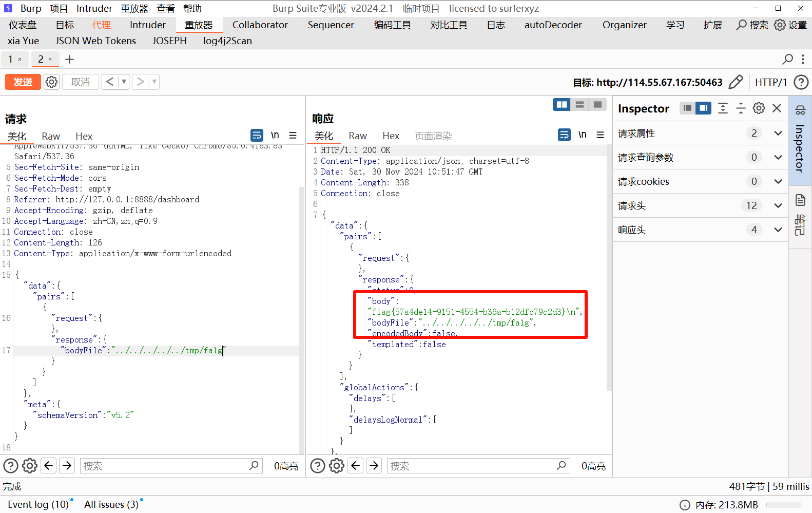Open Inspector settings gear
812x513 pixels.
pyautogui.click(x=759, y=108)
